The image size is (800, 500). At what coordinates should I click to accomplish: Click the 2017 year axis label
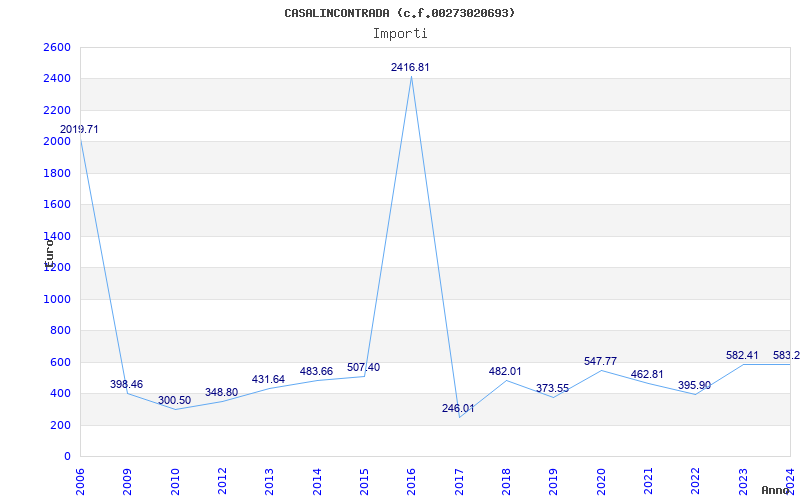459,481
